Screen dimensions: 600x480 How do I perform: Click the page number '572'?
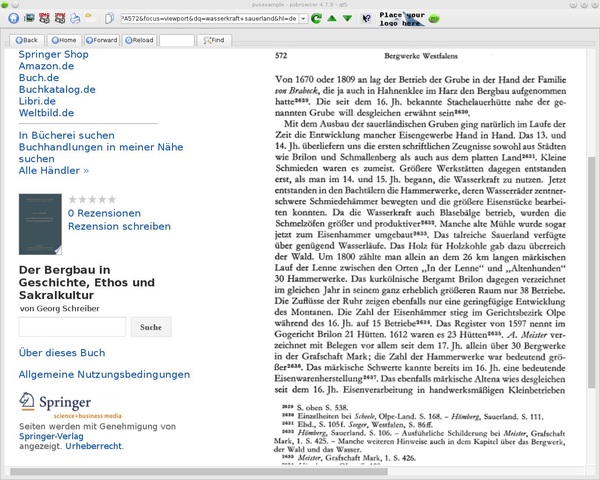(281, 56)
